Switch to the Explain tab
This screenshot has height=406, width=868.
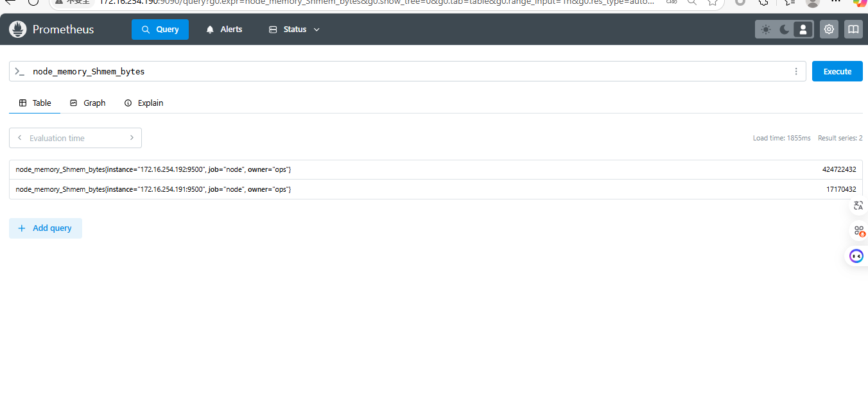[144, 103]
